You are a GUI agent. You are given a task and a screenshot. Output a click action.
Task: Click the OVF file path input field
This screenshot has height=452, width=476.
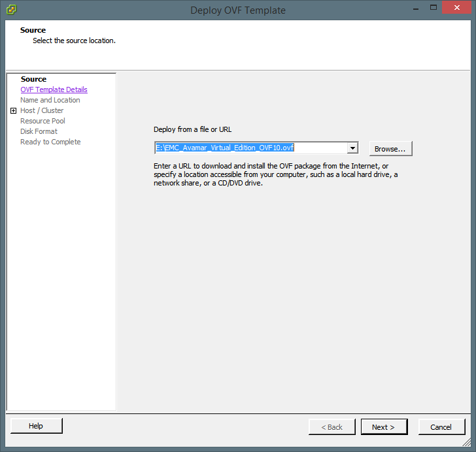pos(250,148)
